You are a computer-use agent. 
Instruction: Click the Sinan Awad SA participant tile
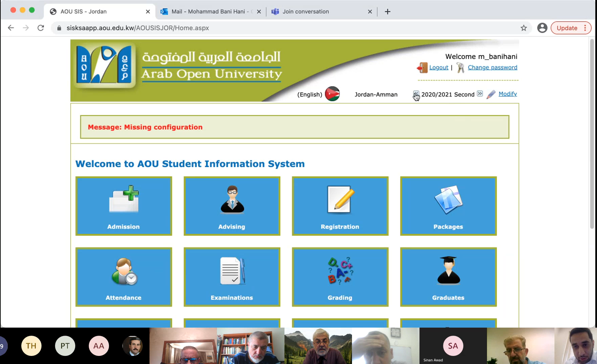pos(453,346)
